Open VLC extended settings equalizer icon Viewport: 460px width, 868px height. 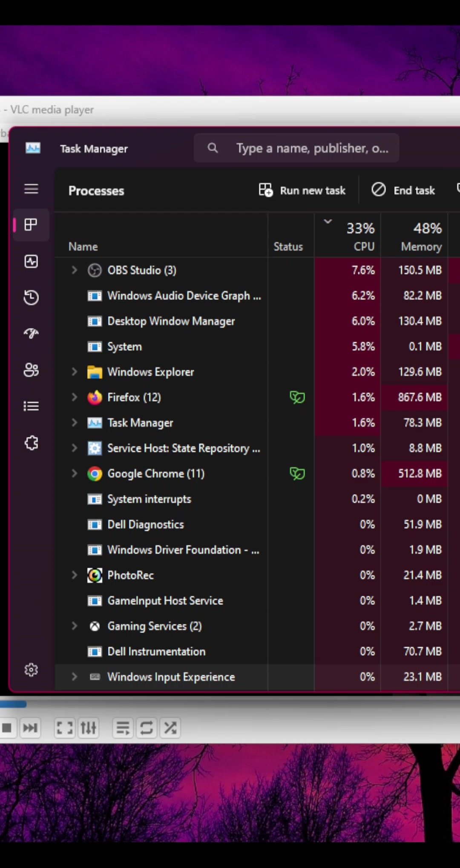tap(88, 728)
